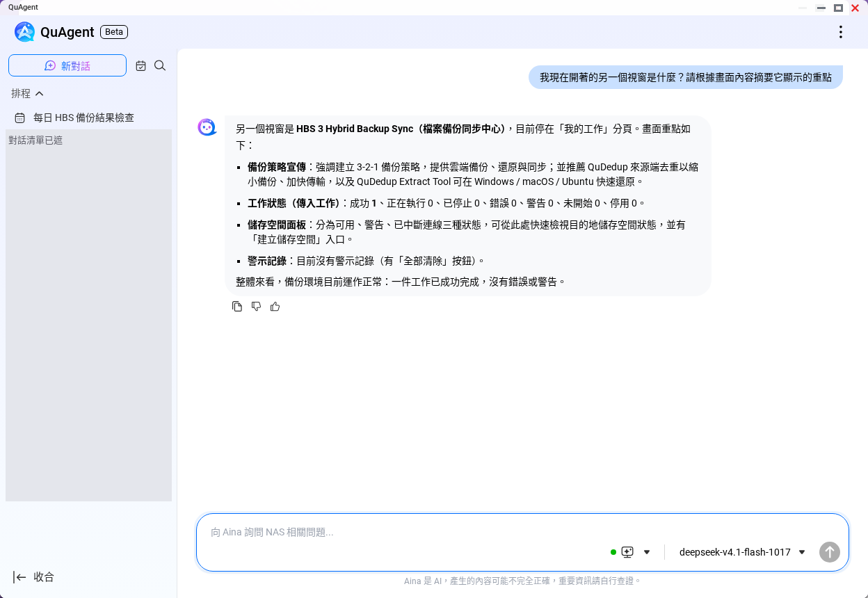Open dropdown arrow next to screen icon
The image size is (868, 598).
(647, 552)
